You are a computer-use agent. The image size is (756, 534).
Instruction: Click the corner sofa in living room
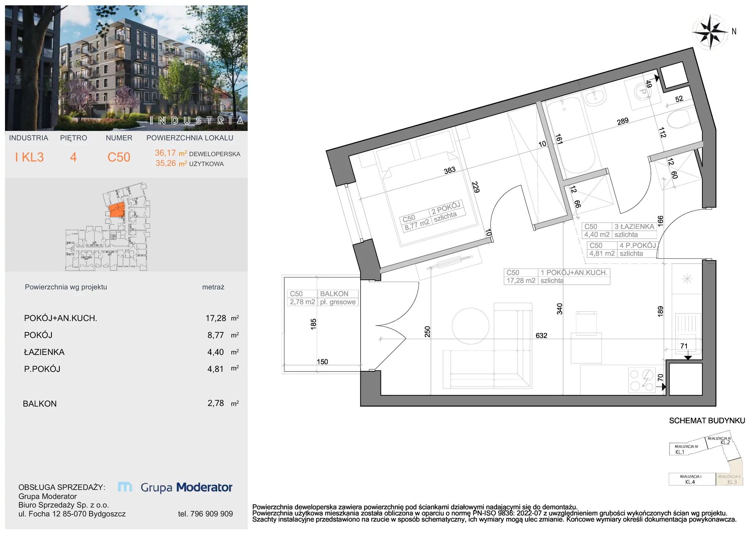point(488,346)
